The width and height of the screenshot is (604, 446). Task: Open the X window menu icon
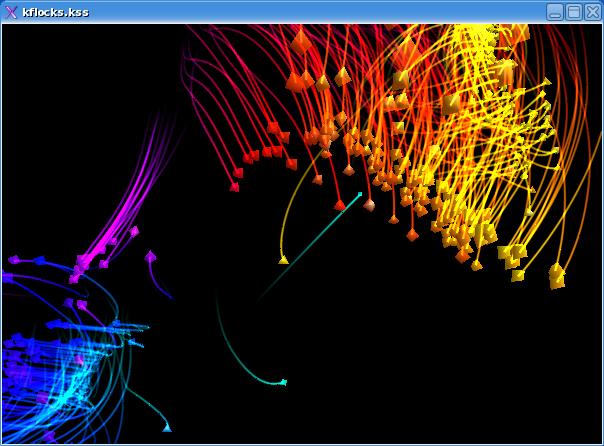tap(12, 12)
